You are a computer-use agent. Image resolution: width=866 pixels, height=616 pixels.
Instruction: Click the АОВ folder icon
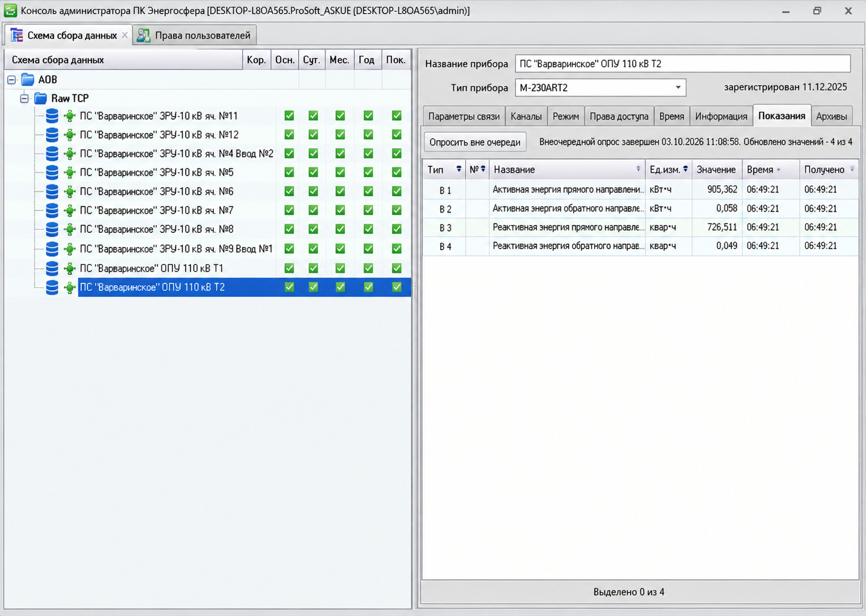click(x=27, y=79)
